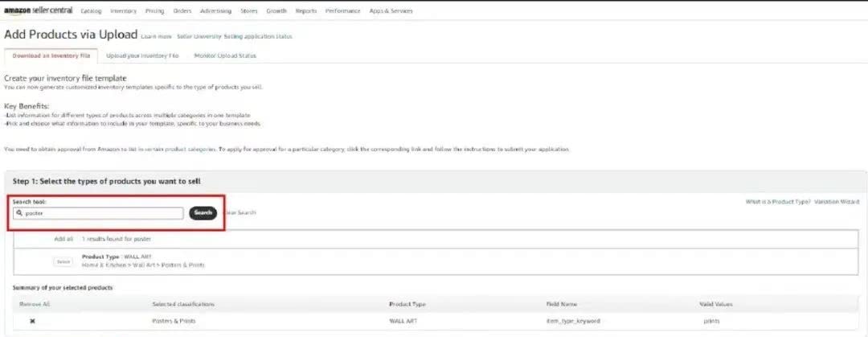Click the Amazon Seller Central logo
Viewport: 868px width, 337px height.
click(39, 11)
